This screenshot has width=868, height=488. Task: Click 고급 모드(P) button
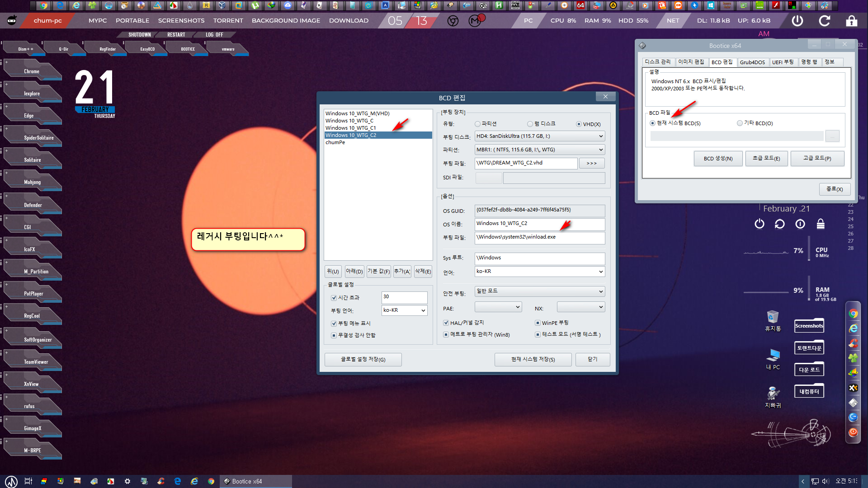(x=817, y=159)
